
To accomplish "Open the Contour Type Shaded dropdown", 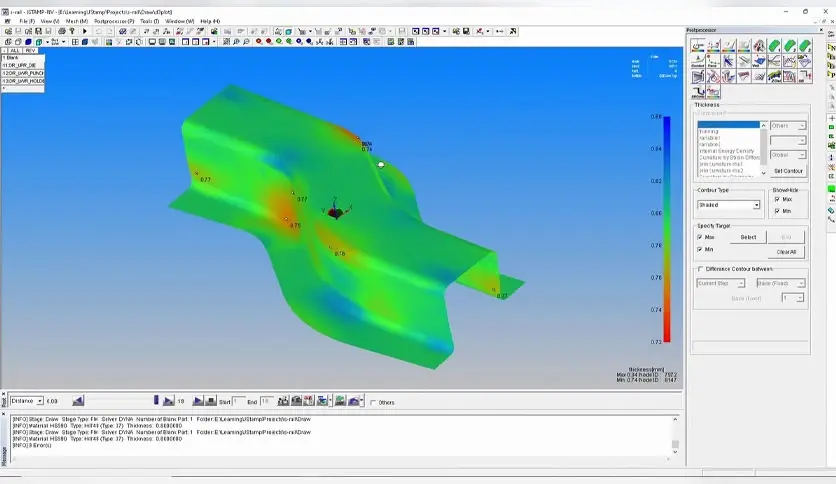I will tap(756, 205).
